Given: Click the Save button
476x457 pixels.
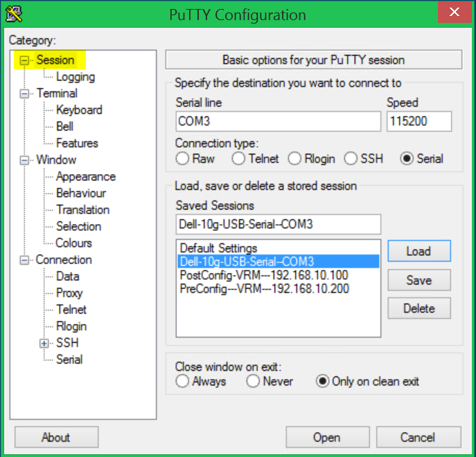Looking at the screenshot, I should (x=419, y=280).
